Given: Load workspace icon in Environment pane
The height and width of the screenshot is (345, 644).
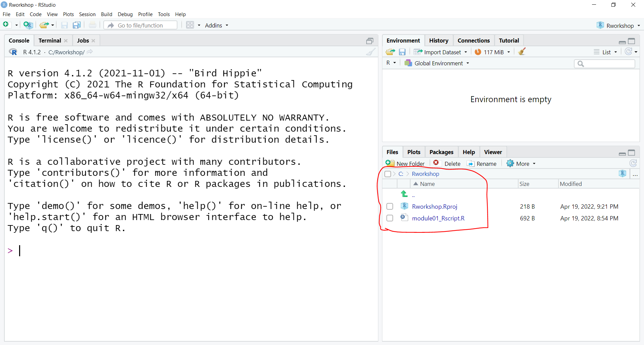Looking at the screenshot, I should pyautogui.click(x=390, y=52).
